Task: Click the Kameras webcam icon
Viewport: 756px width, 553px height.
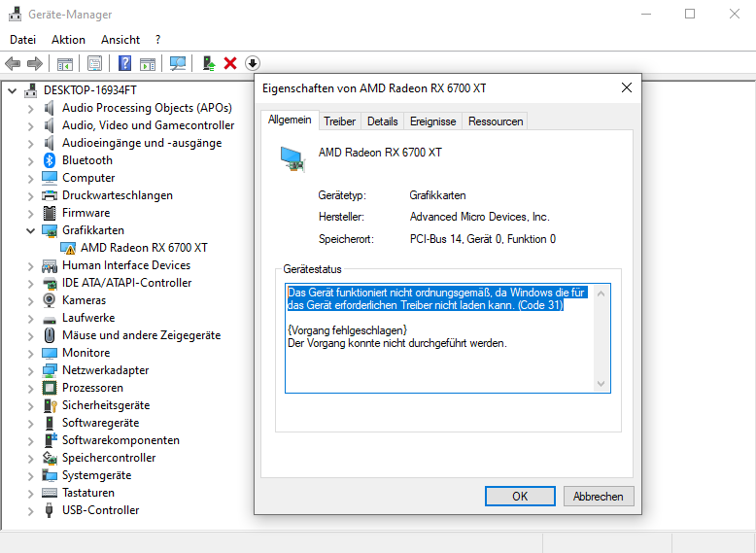Action: tap(50, 300)
